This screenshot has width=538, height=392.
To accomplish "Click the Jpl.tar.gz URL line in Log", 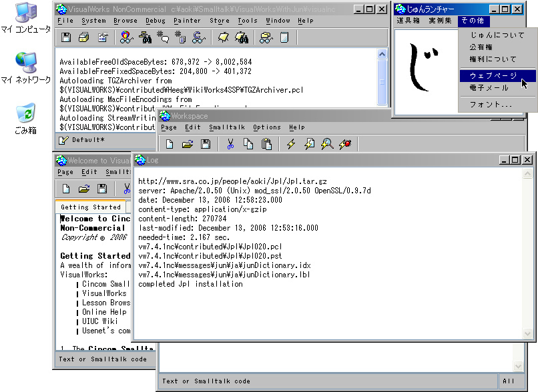I will [x=232, y=181].
